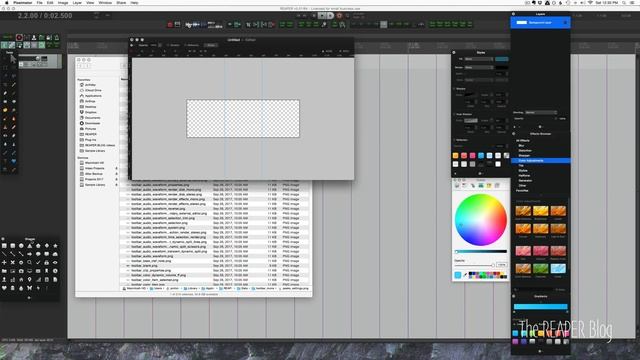Select Blur in the Effects Browser
The width and height of the screenshot is (640, 360).
point(521,146)
